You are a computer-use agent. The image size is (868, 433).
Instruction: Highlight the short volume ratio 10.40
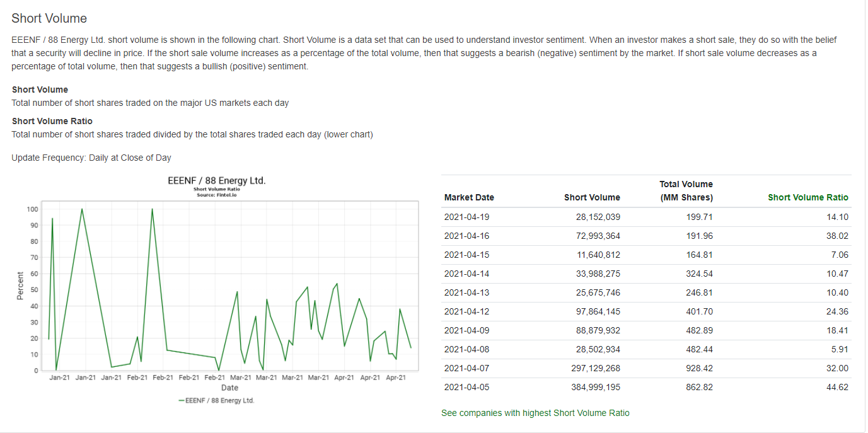click(x=837, y=292)
